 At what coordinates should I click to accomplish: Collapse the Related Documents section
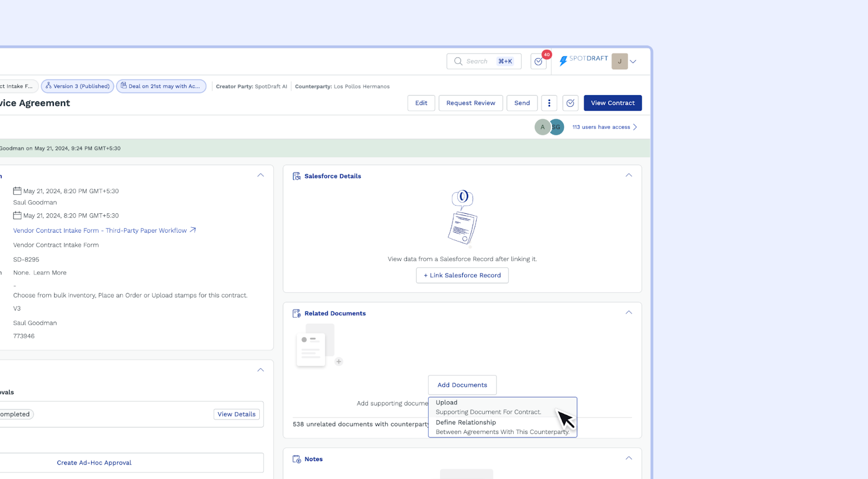pyautogui.click(x=629, y=312)
